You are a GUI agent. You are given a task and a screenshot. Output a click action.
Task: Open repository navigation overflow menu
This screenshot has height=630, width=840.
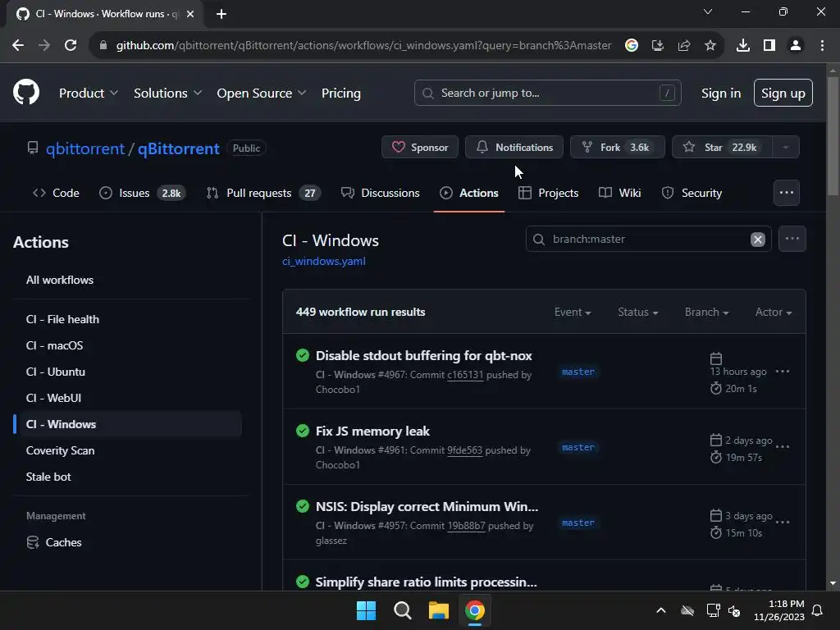(x=787, y=193)
